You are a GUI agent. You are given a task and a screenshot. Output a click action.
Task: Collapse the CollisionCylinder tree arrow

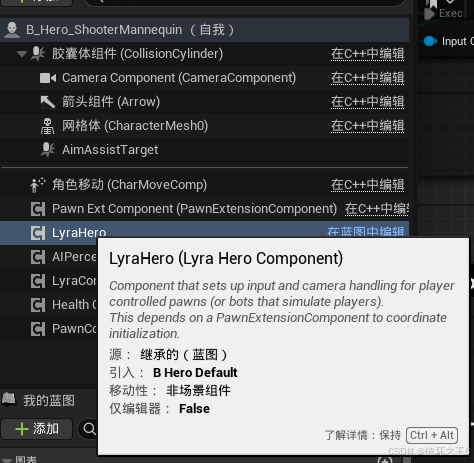point(22,54)
